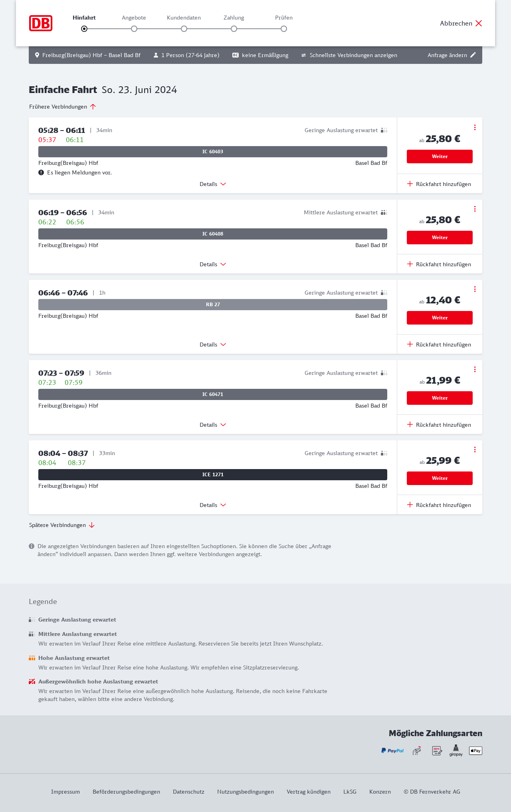Click Weiter for the 12,40 € RB 27 offer
Viewport: 511px width, 812px height.
440,318
